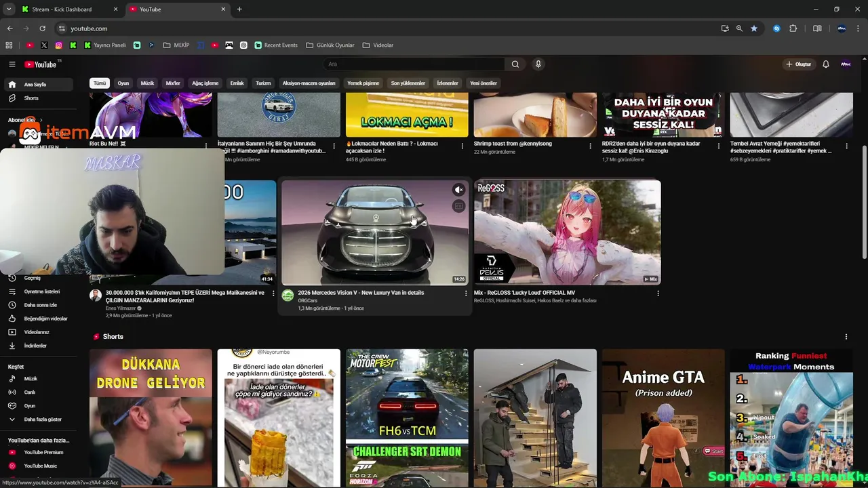Go back to the previous page
The image size is (868, 488).
9,28
